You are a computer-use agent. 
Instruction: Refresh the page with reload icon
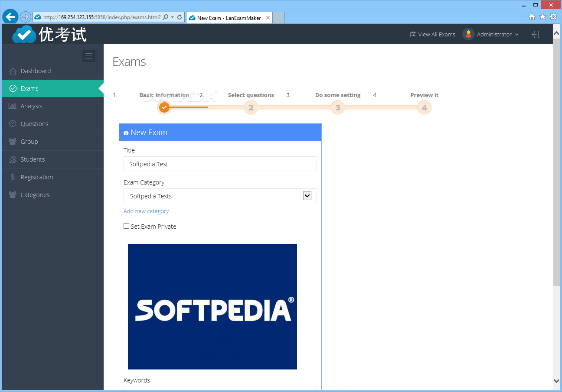click(x=180, y=17)
